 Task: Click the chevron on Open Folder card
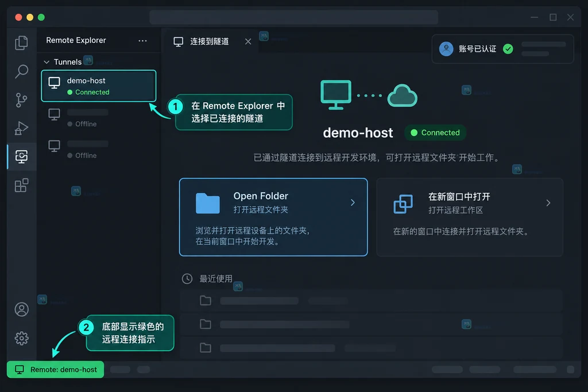pyautogui.click(x=353, y=203)
